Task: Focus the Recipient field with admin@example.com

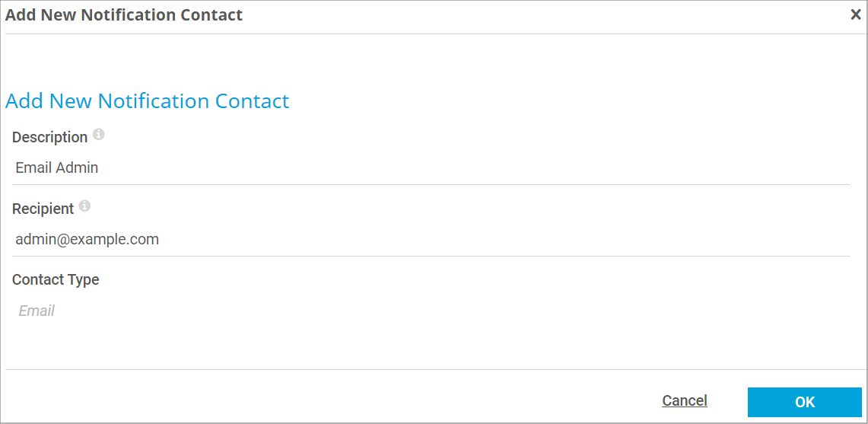Action: point(431,240)
